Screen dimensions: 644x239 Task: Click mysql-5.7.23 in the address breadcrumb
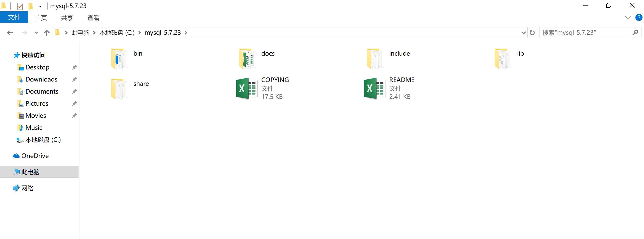(163, 33)
